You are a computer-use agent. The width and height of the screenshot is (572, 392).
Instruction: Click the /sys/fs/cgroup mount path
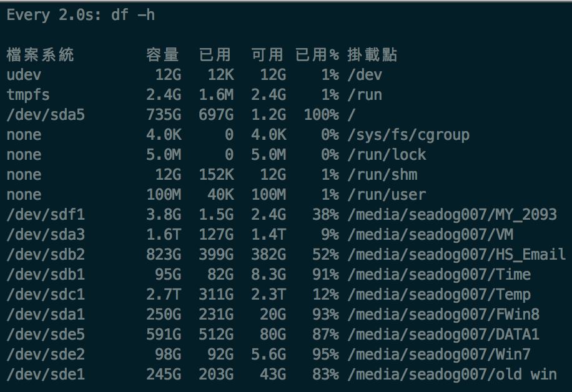point(408,135)
